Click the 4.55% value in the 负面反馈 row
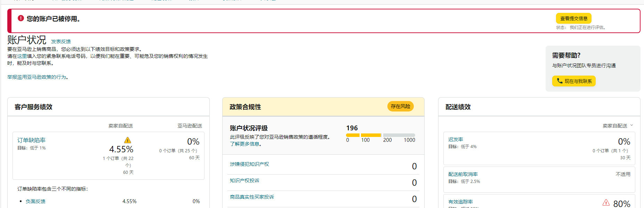This screenshot has height=208, width=644. click(x=129, y=201)
